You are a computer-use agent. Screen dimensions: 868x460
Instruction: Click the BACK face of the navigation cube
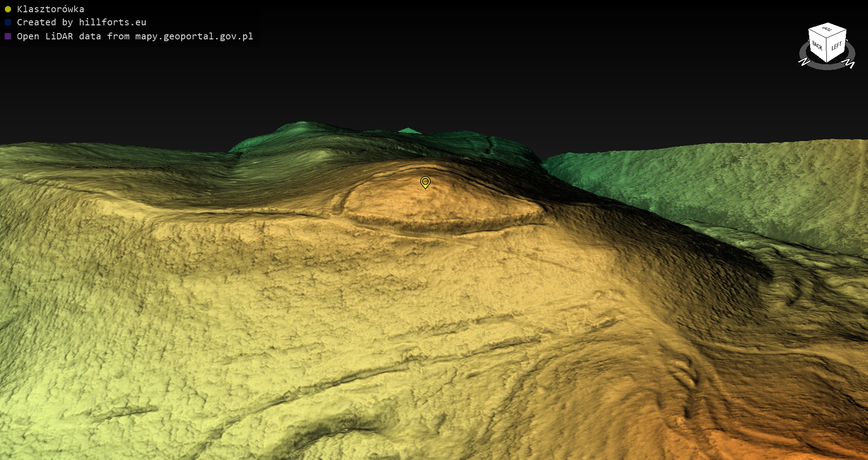pos(817,45)
